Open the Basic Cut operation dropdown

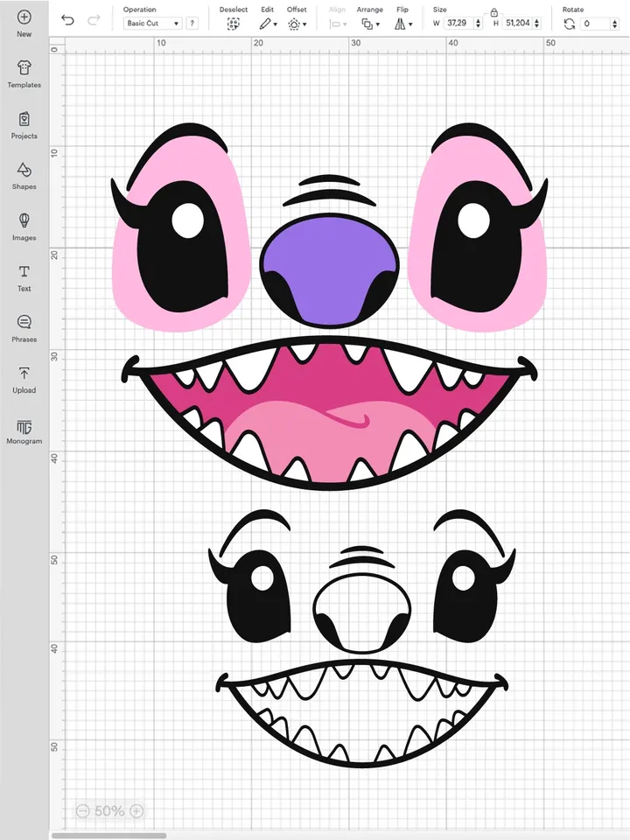point(152,24)
